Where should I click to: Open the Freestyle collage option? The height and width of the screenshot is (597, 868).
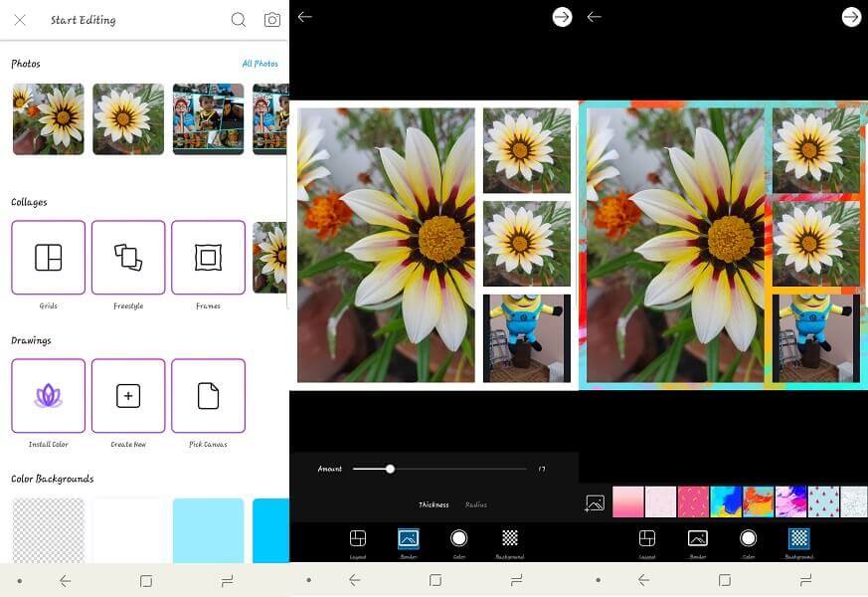tap(128, 258)
